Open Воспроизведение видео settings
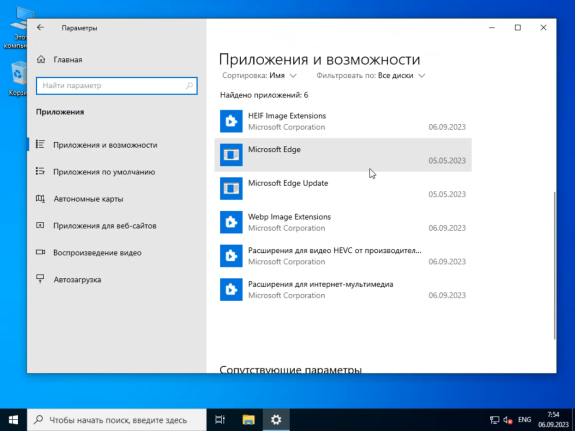The height and width of the screenshot is (431, 575). (117, 252)
